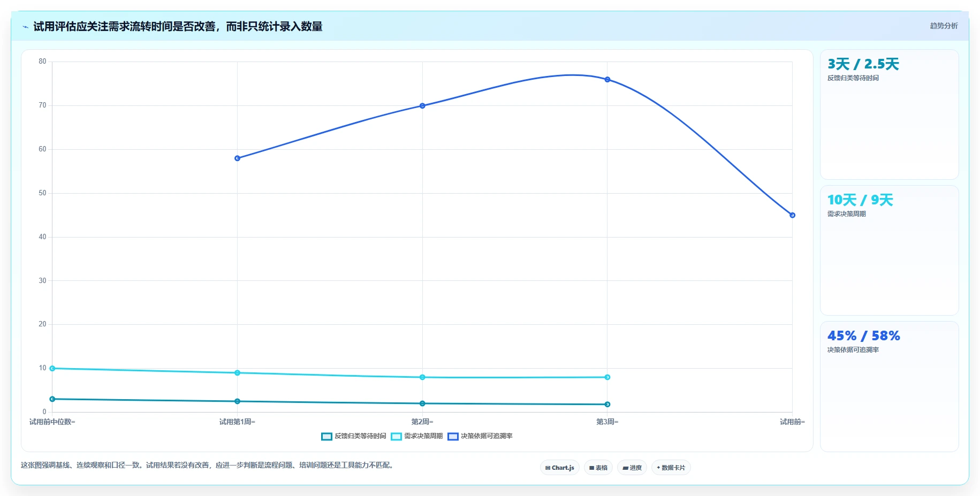Select the 3天 / 2.5天 stat card
The width and height of the screenshot is (980, 496).
pos(889,115)
